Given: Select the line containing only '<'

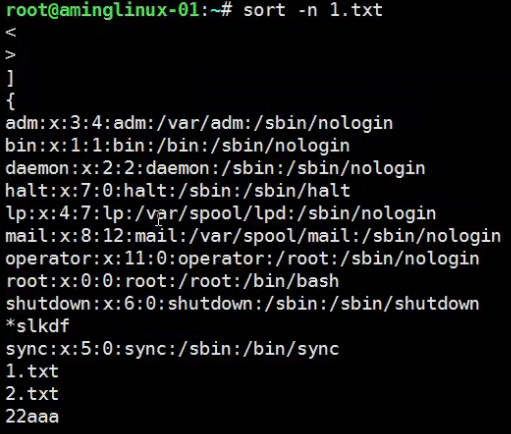Looking at the screenshot, I should click(x=11, y=33).
